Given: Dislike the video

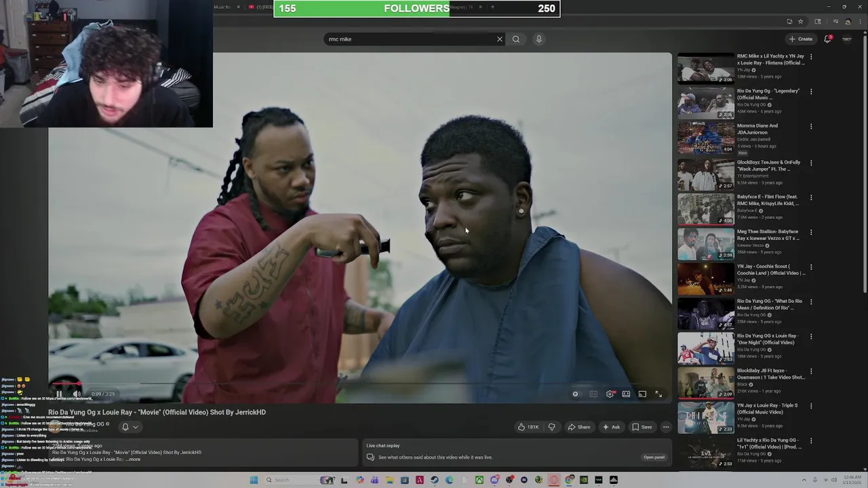Looking at the screenshot, I should pyautogui.click(x=551, y=427).
